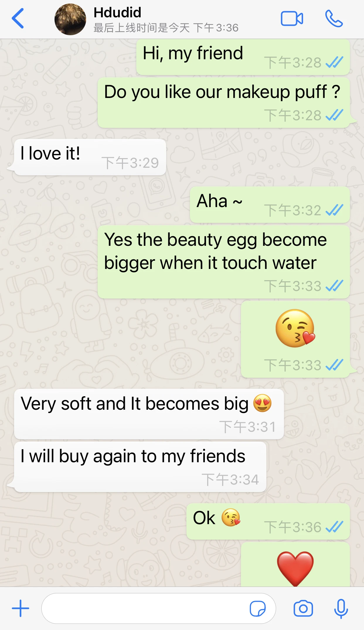Tap the kissing face emoji message
The image size is (364, 630).
point(295,339)
